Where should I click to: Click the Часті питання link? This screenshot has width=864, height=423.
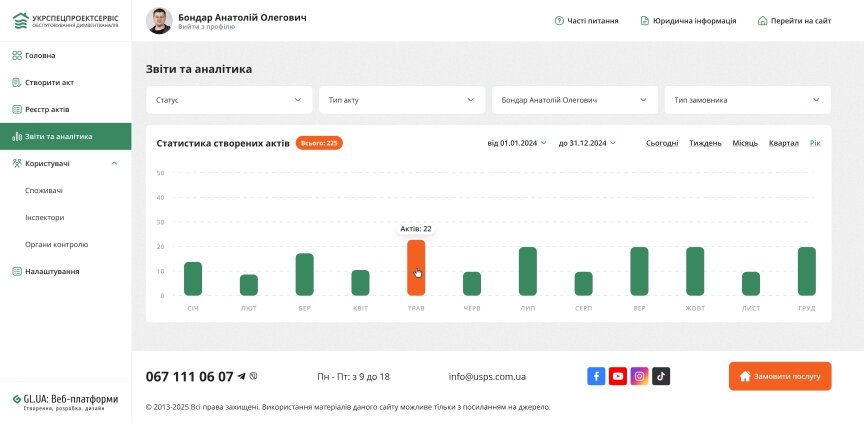tap(593, 21)
